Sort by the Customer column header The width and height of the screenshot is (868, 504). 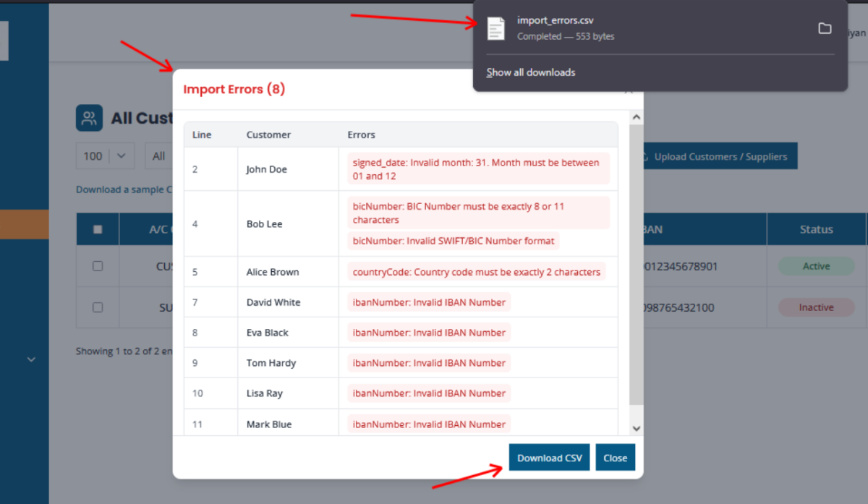(268, 134)
